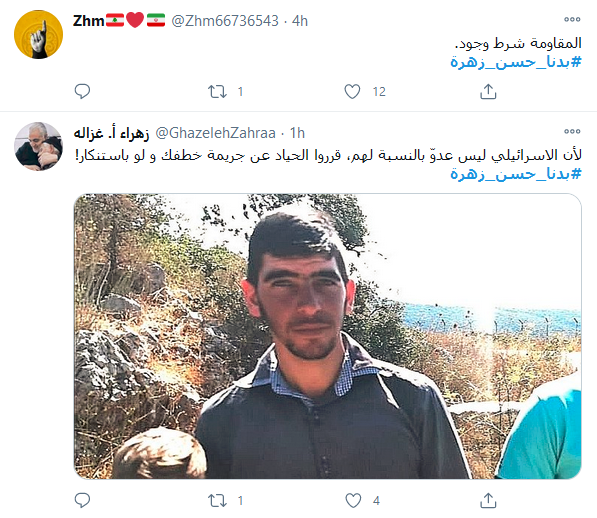Reply to GhazelehZahraa's tweet
This screenshot has width=597, height=518.
[82, 500]
